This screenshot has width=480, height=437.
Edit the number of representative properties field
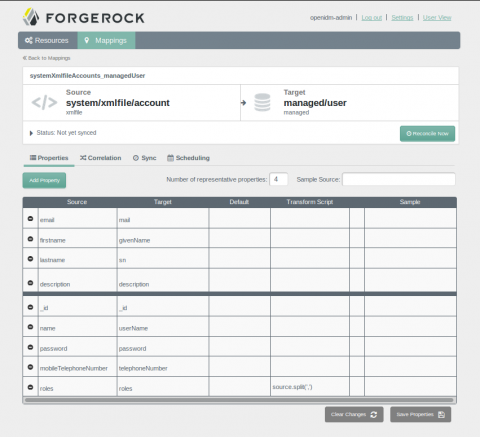click(279, 179)
